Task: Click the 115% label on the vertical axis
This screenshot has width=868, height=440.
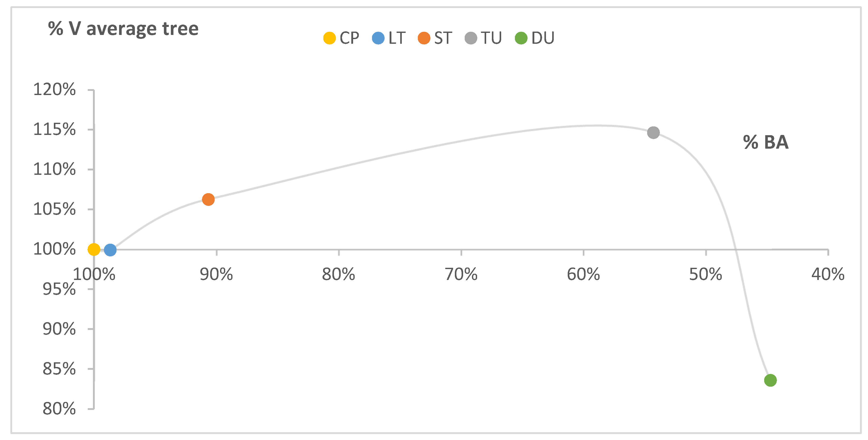Action: click(x=54, y=129)
